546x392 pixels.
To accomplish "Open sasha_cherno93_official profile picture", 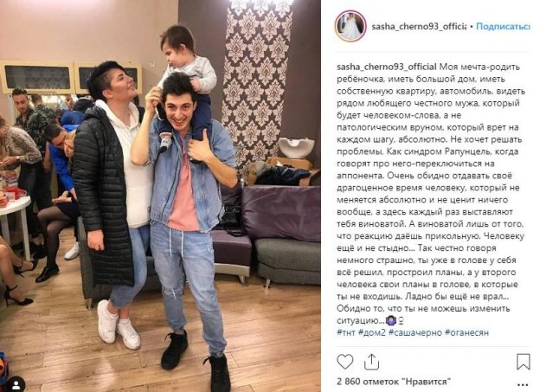I will pos(350,27).
